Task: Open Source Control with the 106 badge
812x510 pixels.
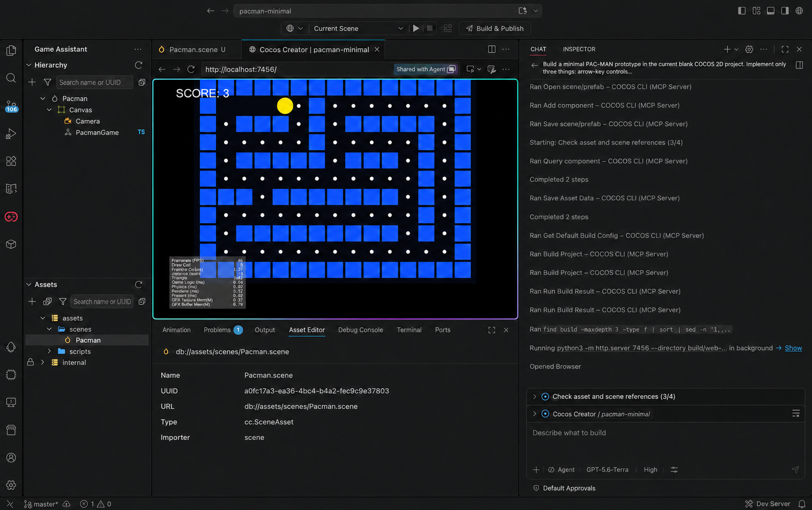Action: tap(11, 106)
